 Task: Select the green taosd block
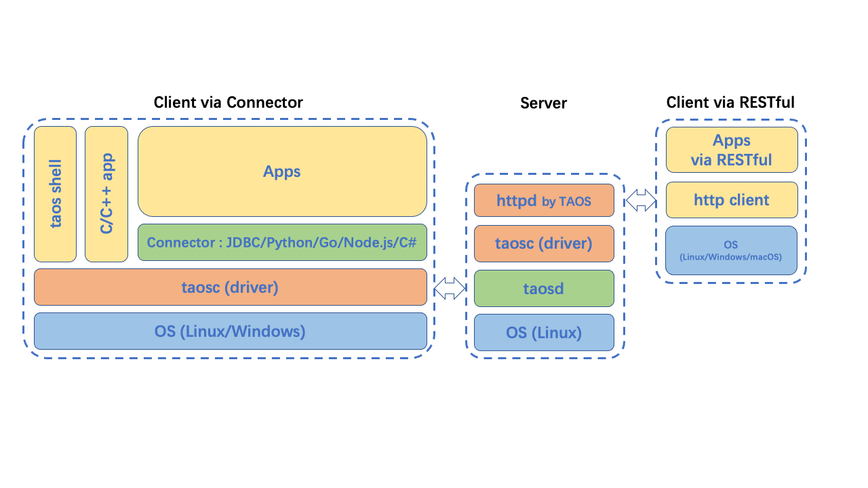point(544,289)
